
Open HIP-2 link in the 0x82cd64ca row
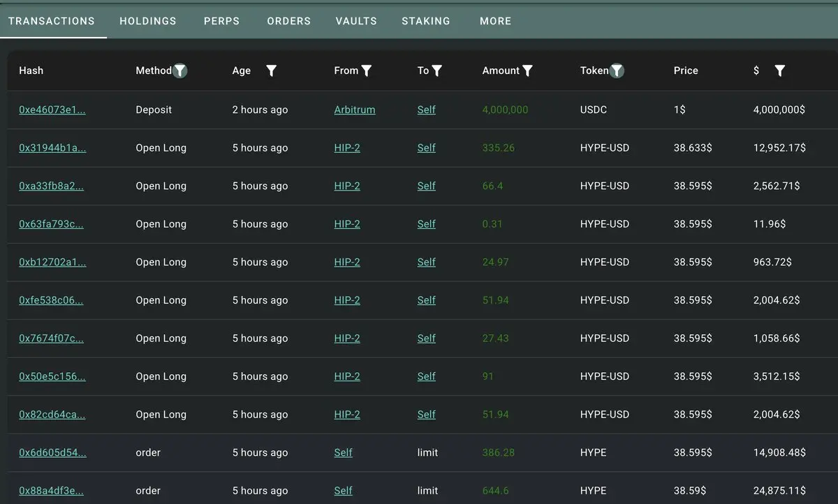(347, 414)
